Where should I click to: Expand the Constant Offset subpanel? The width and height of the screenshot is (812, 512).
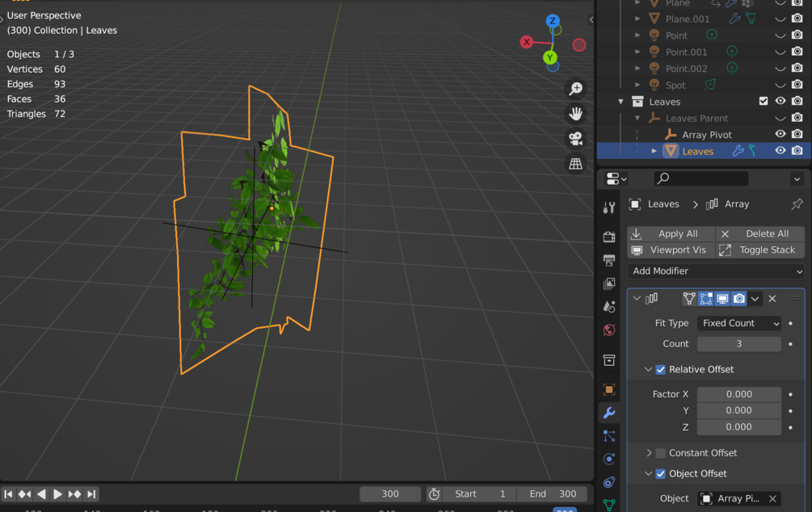click(648, 453)
